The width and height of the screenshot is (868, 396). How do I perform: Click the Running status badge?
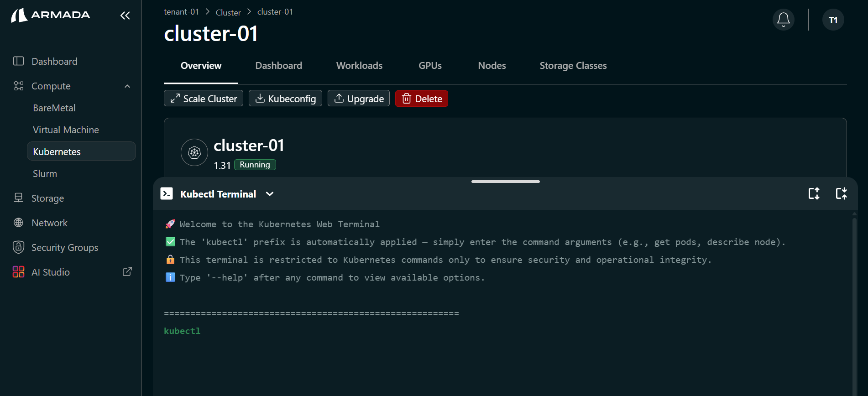(255, 165)
